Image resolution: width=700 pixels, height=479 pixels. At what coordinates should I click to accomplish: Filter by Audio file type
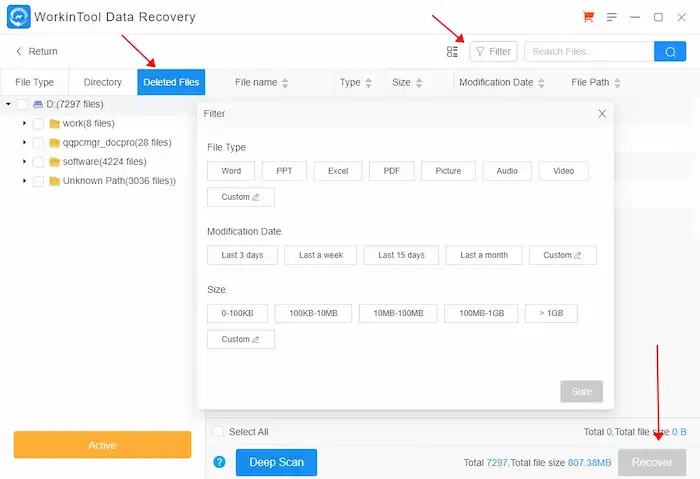click(x=507, y=171)
